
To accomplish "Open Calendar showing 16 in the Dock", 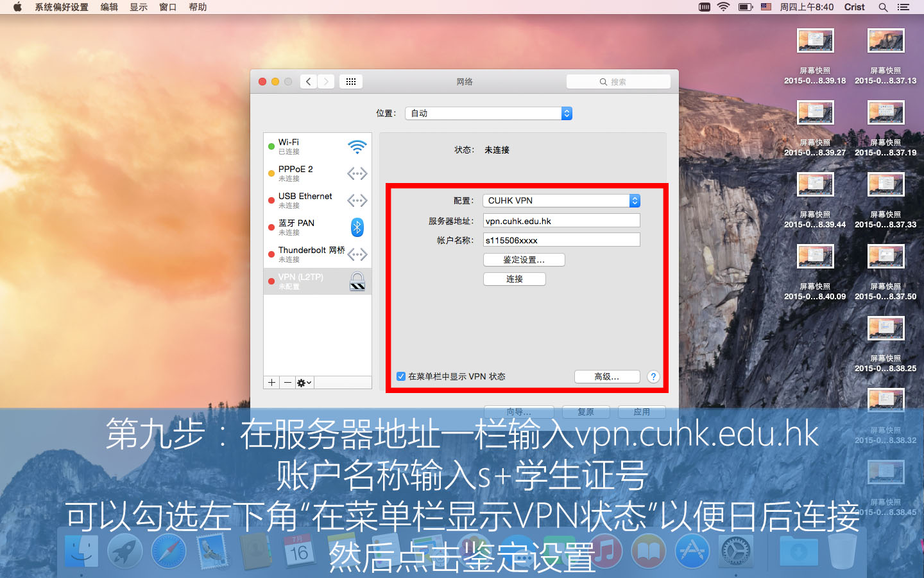I will (300, 551).
